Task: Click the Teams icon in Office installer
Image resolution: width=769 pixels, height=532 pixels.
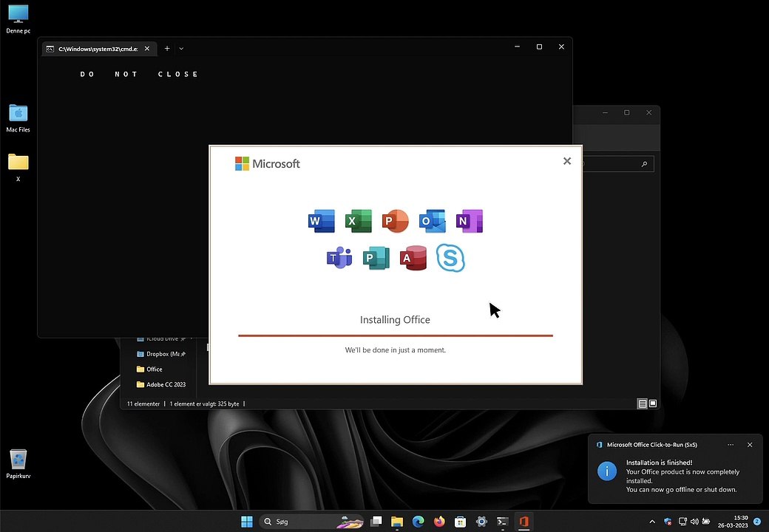Action: [339, 258]
